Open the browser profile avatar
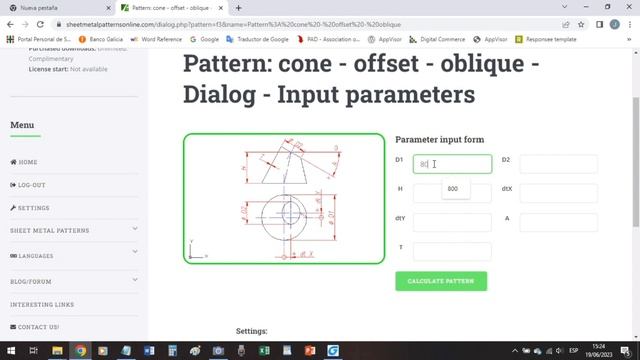 615,24
